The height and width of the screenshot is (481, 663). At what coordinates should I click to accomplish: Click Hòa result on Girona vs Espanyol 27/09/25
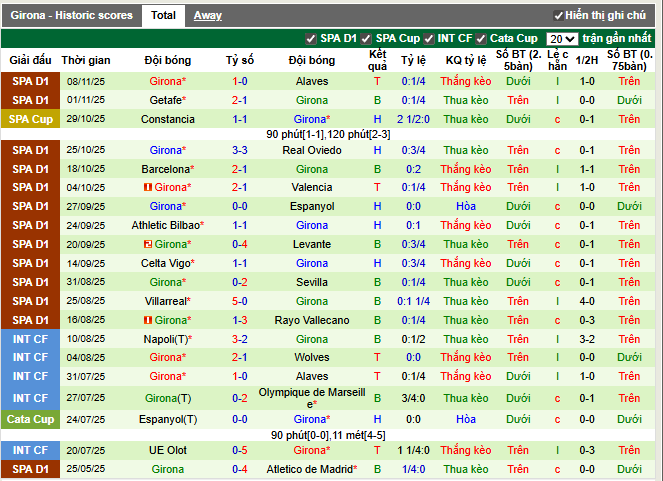tap(466, 206)
